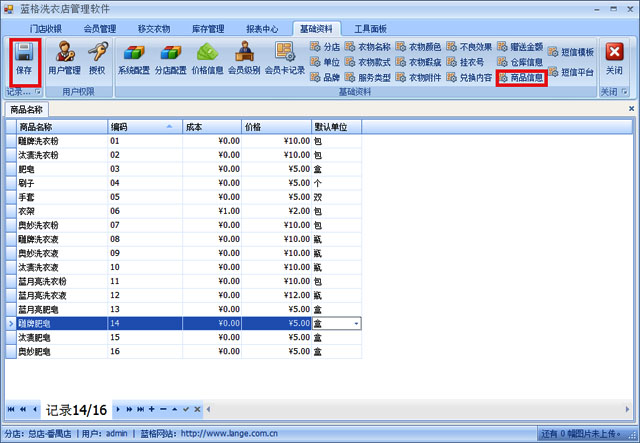The width and height of the screenshot is (640, 443).
Task: Open 衣物颜色 clothing colors
Action: pyautogui.click(x=418, y=47)
